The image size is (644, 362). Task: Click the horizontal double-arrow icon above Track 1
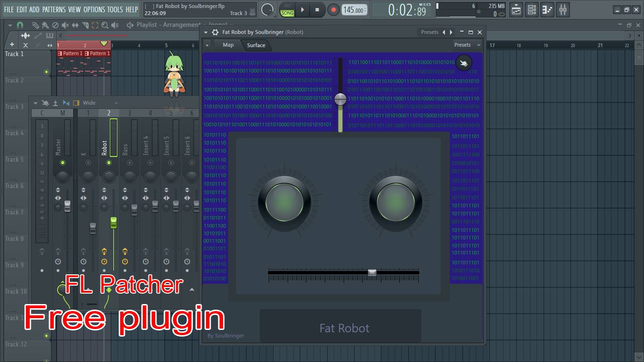(50, 45)
